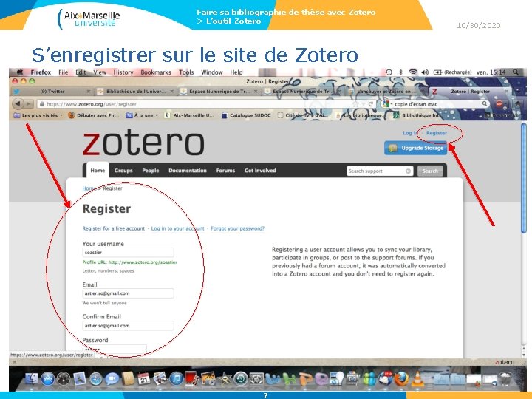Expand the À la une feed dropdown
This screenshot has width=532, height=399.
click(142, 115)
